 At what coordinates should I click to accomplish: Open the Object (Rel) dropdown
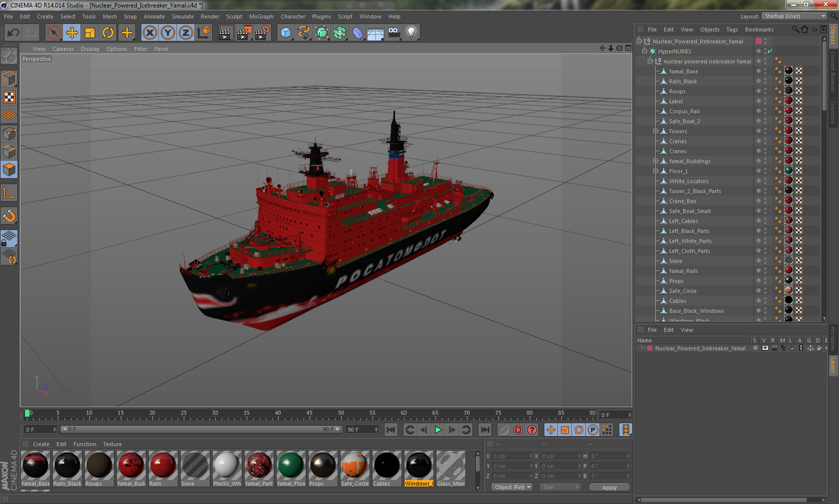[512, 487]
